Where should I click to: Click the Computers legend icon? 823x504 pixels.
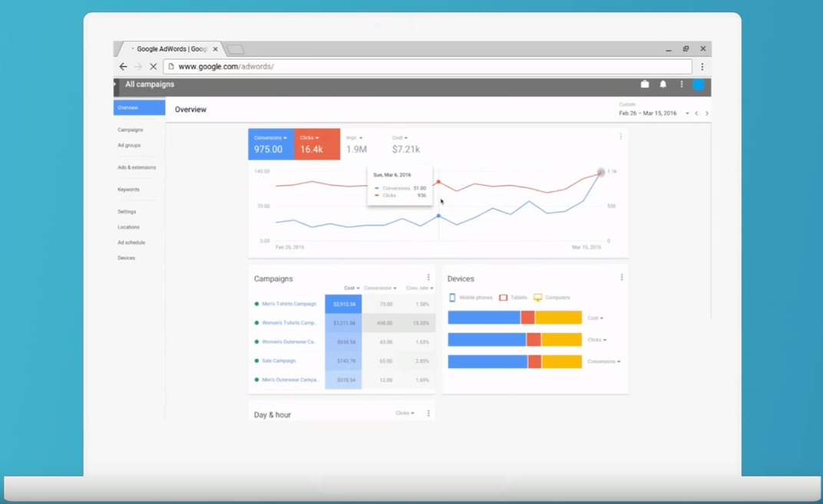[537, 298]
